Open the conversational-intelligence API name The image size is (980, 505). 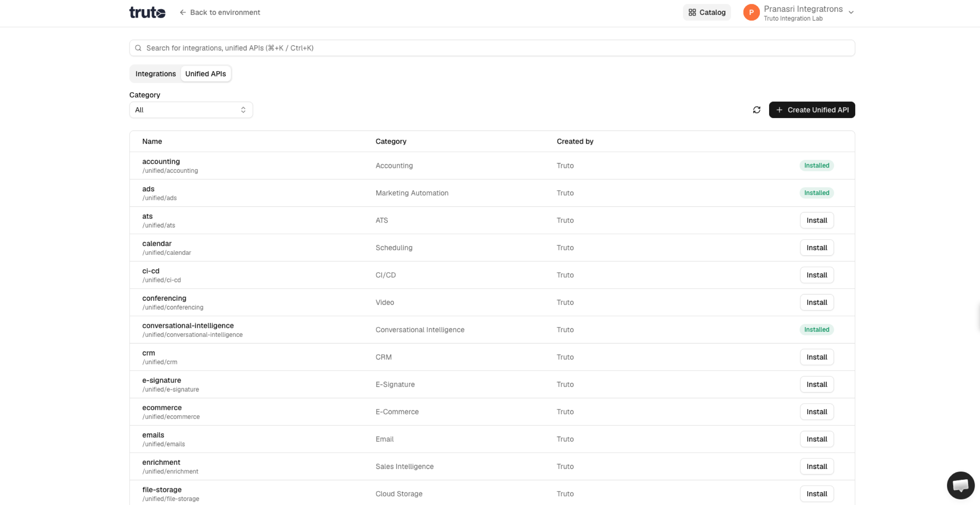(x=188, y=326)
